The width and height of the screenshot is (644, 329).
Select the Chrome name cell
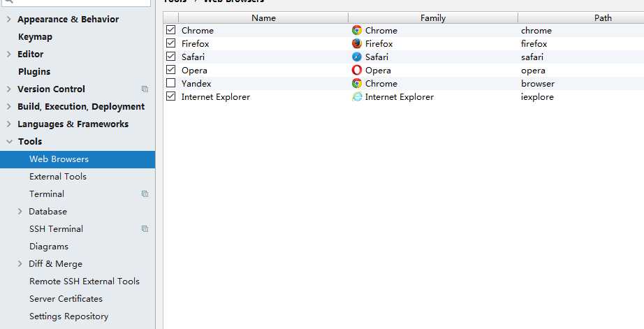(x=263, y=31)
